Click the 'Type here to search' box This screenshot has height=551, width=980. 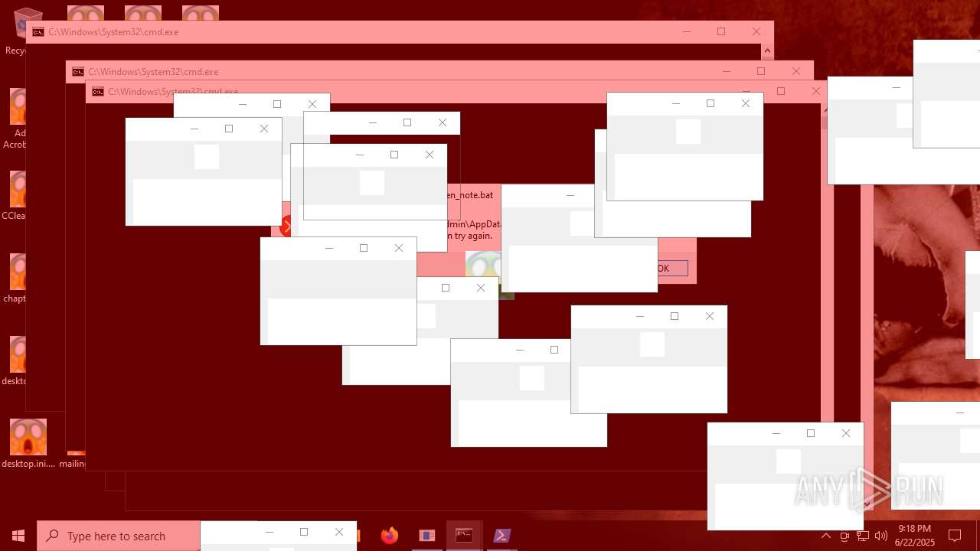coord(119,536)
